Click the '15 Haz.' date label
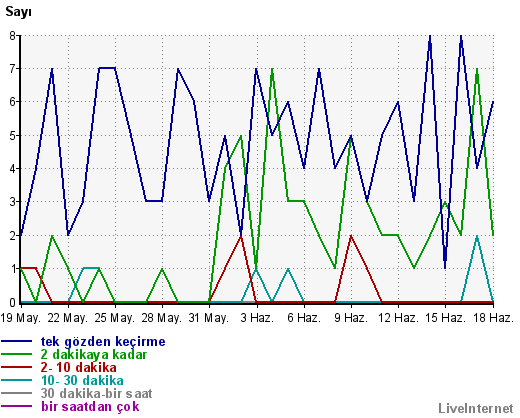 pyautogui.click(x=445, y=318)
